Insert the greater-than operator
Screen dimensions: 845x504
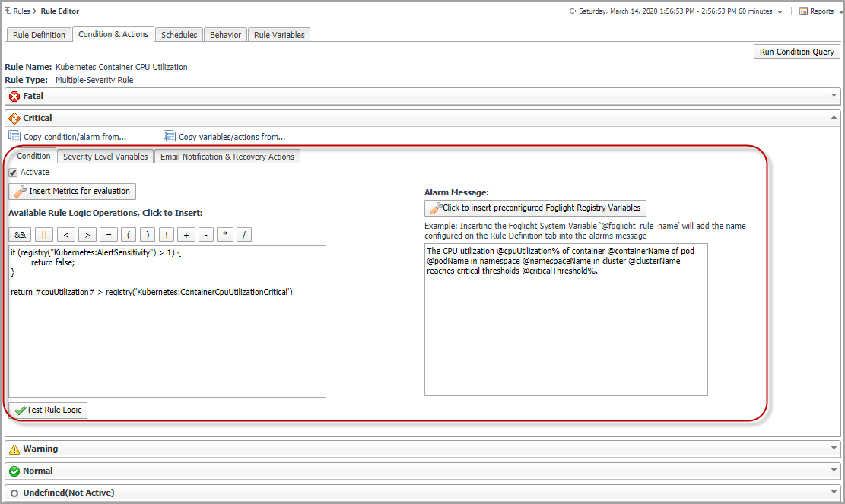tap(87, 235)
